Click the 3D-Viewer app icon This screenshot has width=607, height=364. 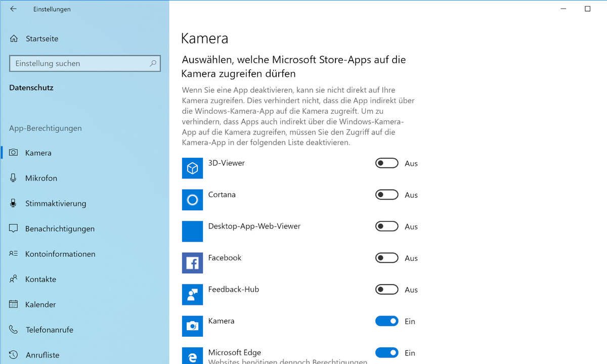[x=192, y=168]
